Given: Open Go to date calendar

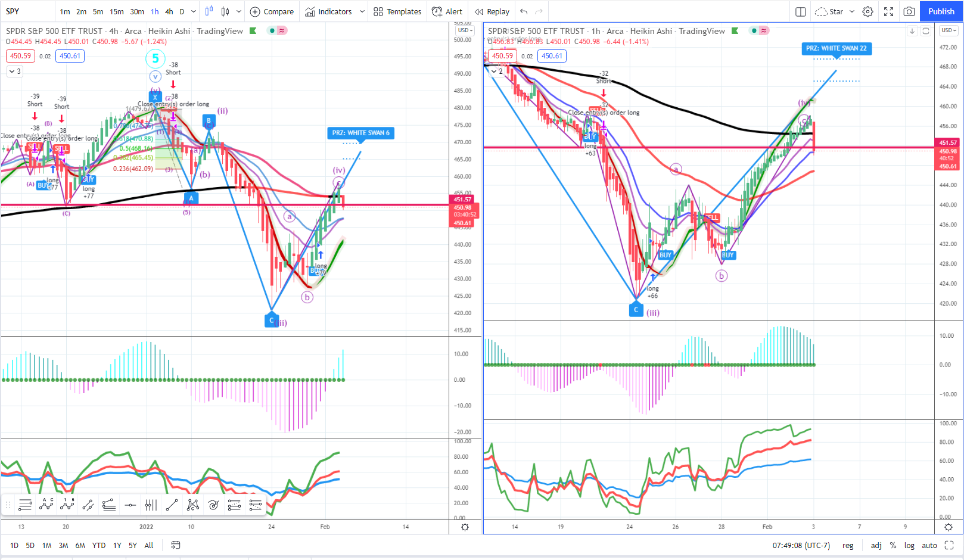Looking at the screenshot, I should pos(175,545).
